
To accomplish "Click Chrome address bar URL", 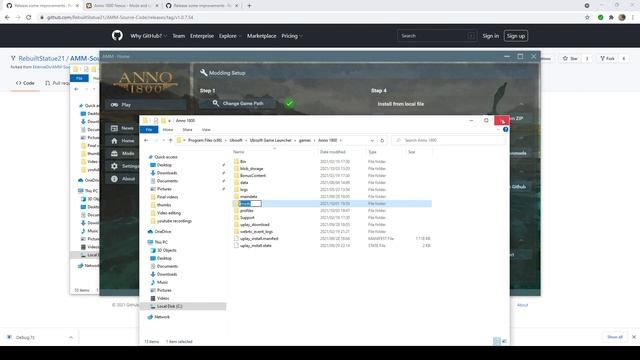I will pos(120,18).
